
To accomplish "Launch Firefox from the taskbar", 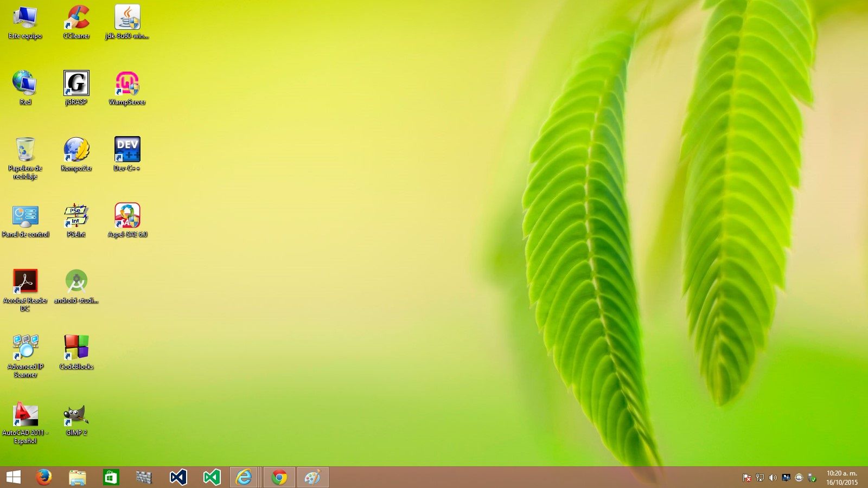I will pyautogui.click(x=43, y=477).
